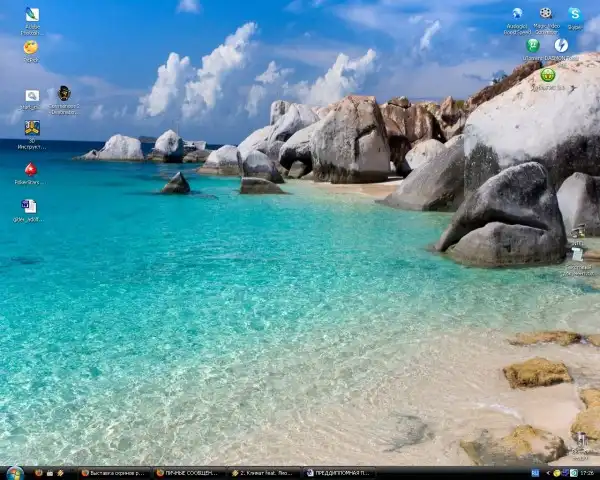The image size is (600, 480).
Task: Open the 3D Инструктор desktop shortcut
Action: coord(32,128)
